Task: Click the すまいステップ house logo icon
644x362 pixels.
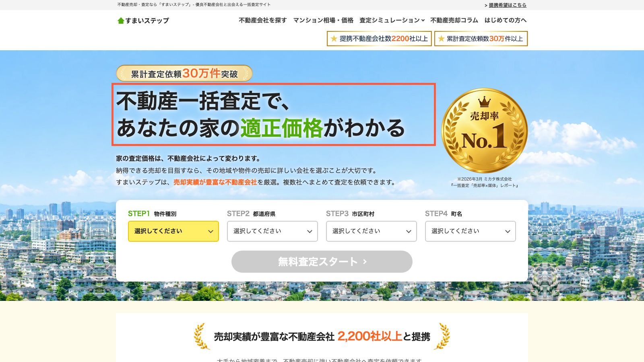Action: [x=121, y=21]
